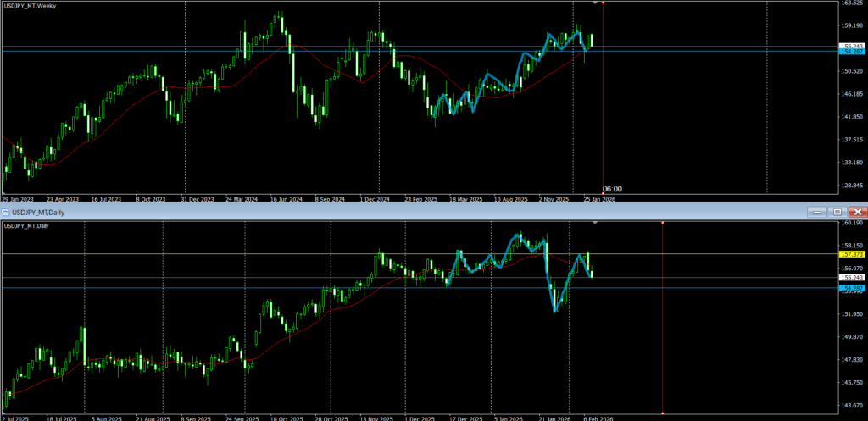The width and height of the screenshot is (868, 421).
Task: Restore the USDJPY Daily chart window size
Action: point(837,212)
